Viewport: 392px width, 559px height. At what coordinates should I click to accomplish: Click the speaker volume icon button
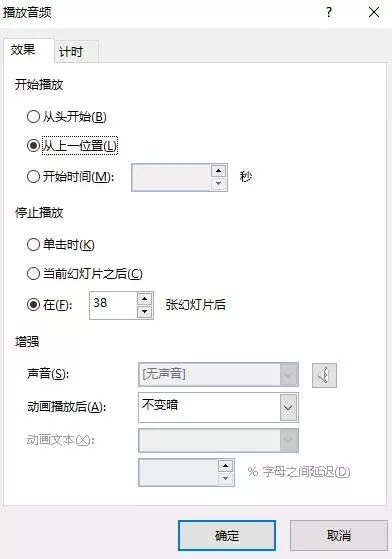324,375
